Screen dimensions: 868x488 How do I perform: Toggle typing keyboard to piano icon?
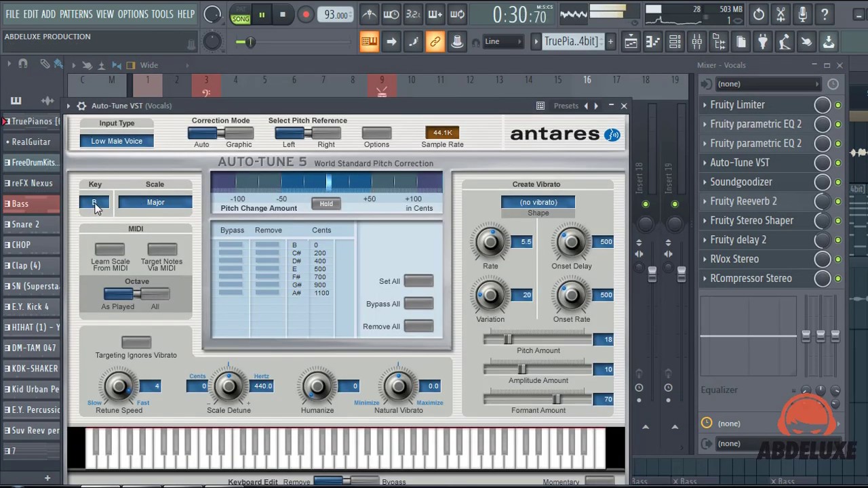click(x=369, y=42)
